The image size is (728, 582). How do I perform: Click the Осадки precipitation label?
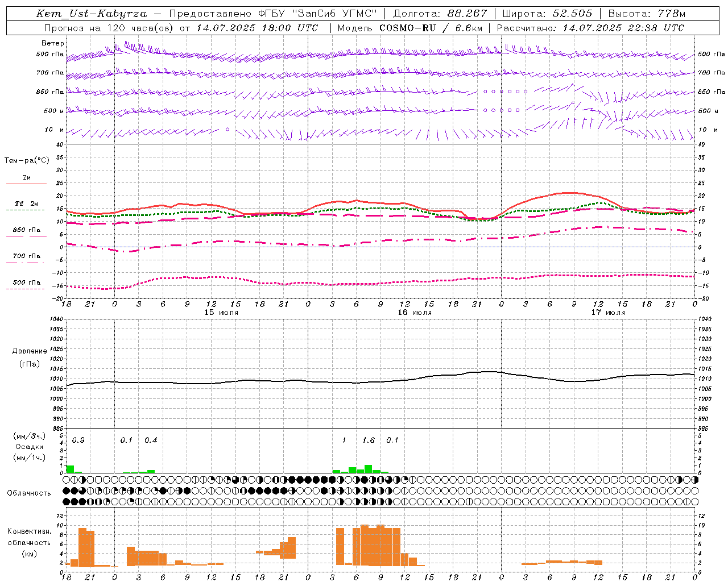[30, 447]
